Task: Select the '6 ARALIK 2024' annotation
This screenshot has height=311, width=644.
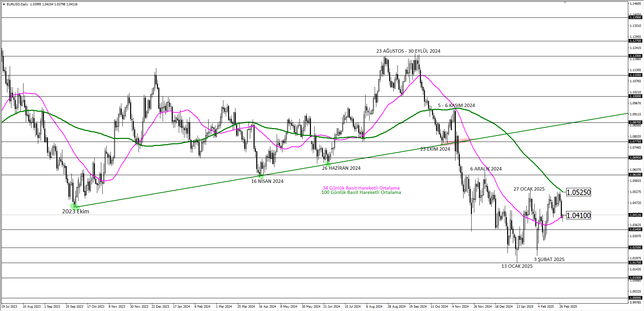Action: 486,169
